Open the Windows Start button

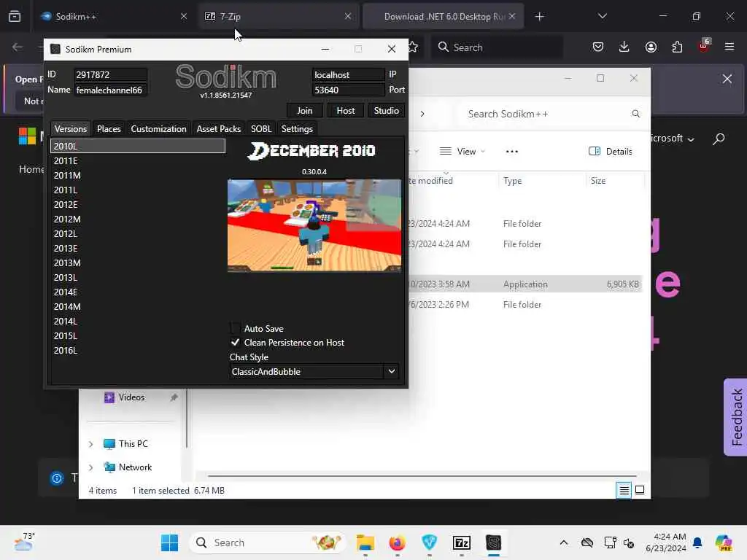pos(169,542)
